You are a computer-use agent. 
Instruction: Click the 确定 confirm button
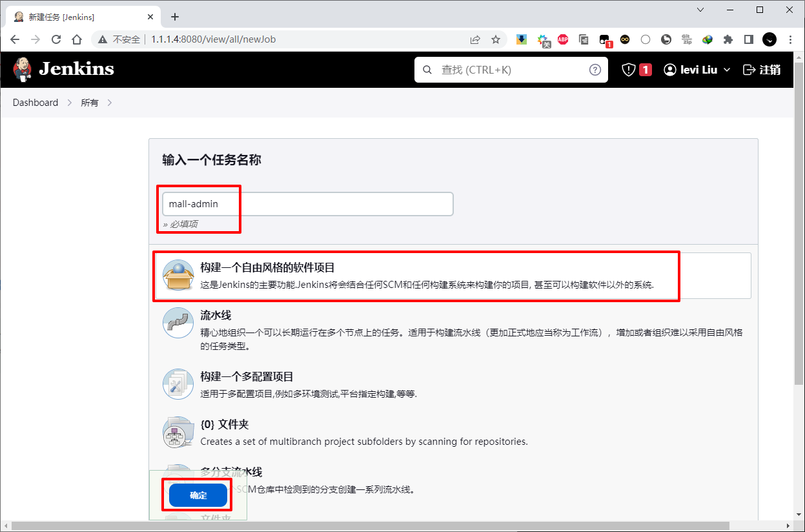pos(198,495)
